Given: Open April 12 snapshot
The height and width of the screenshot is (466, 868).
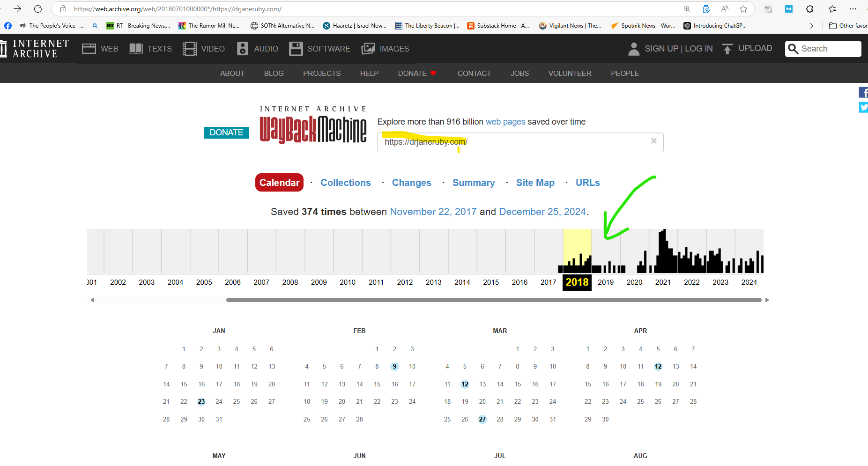Looking at the screenshot, I should click(658, 367).
